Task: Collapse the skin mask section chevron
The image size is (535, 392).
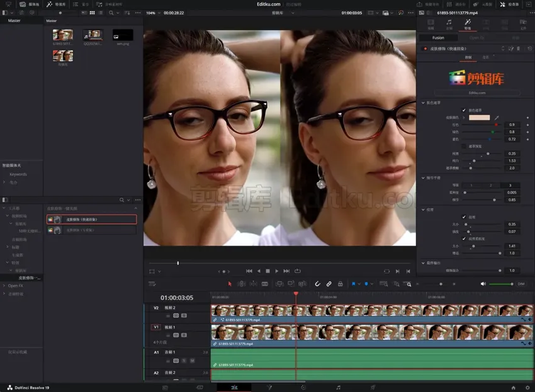Action: (x=423, y=103)
